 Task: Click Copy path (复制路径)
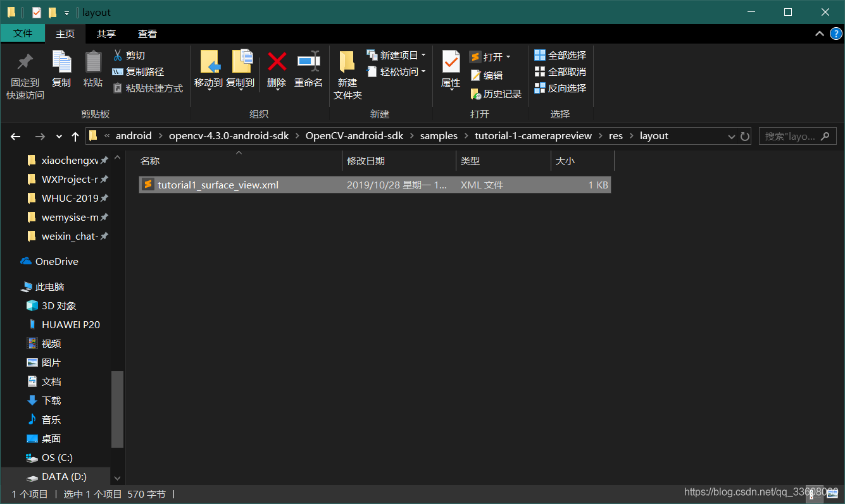138,72
